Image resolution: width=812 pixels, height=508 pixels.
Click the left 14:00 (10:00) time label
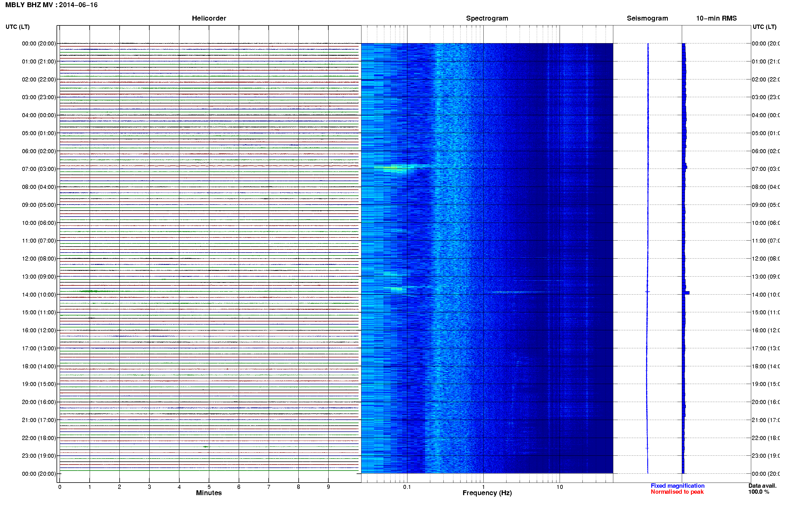39,295
